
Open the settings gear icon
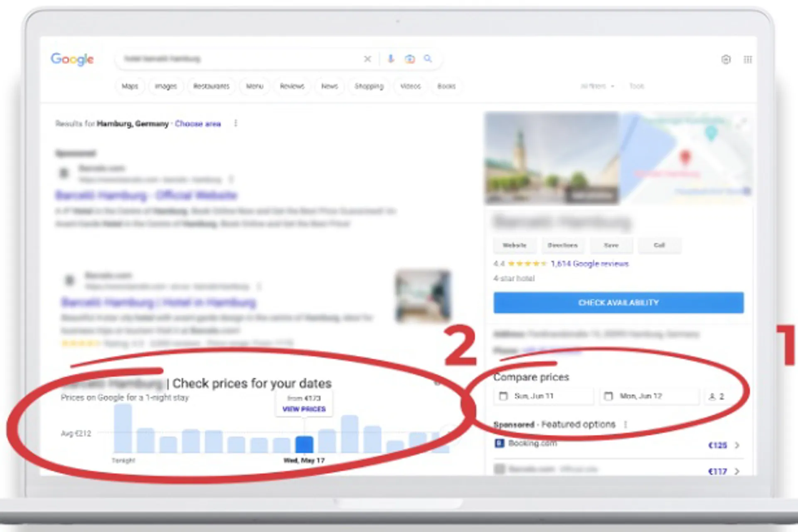point(726,59)
